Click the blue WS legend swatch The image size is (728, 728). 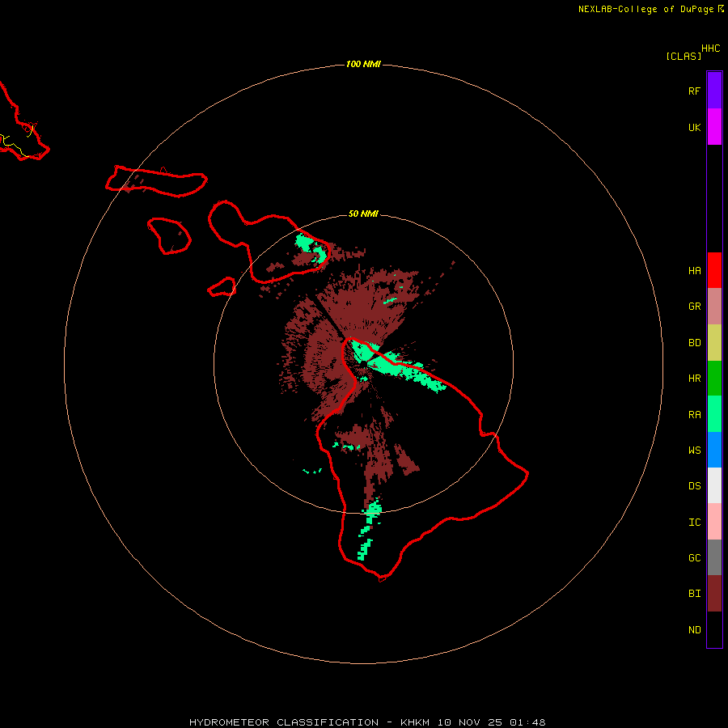point(714,450)
